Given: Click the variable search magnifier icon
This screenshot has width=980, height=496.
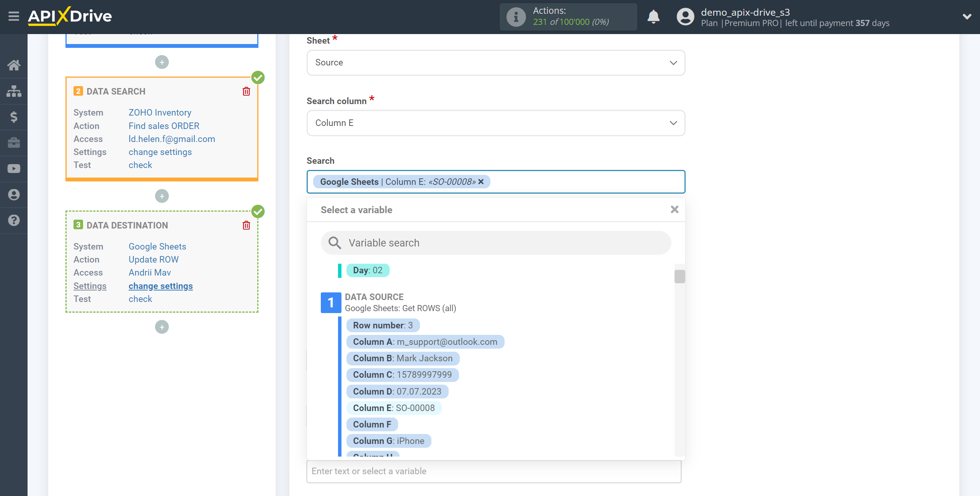Looking at the screenshot, I should pyautogui.click(x=335, y=243).
